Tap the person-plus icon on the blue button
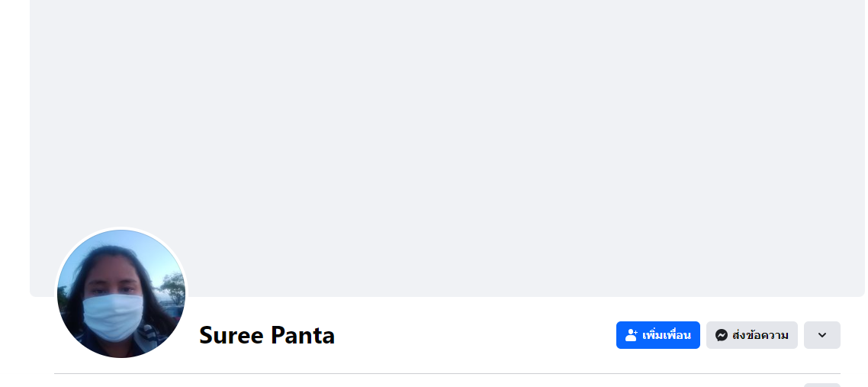The height and width of the screenshot is (387, 868). 632,335
